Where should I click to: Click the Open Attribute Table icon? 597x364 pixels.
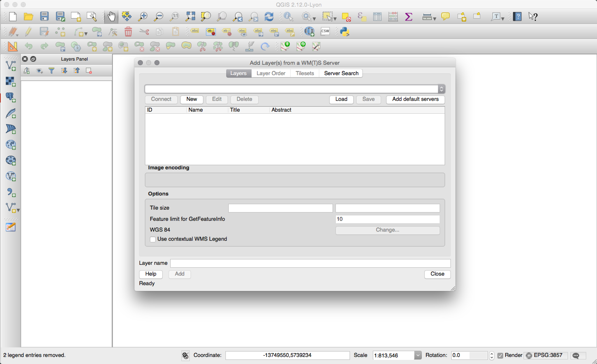point(377,16)
